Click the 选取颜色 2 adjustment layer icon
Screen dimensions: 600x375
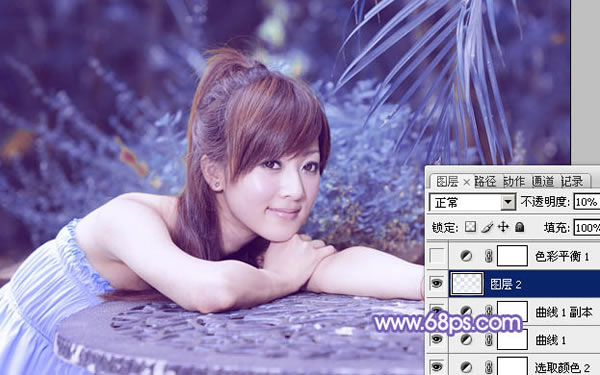466,368
